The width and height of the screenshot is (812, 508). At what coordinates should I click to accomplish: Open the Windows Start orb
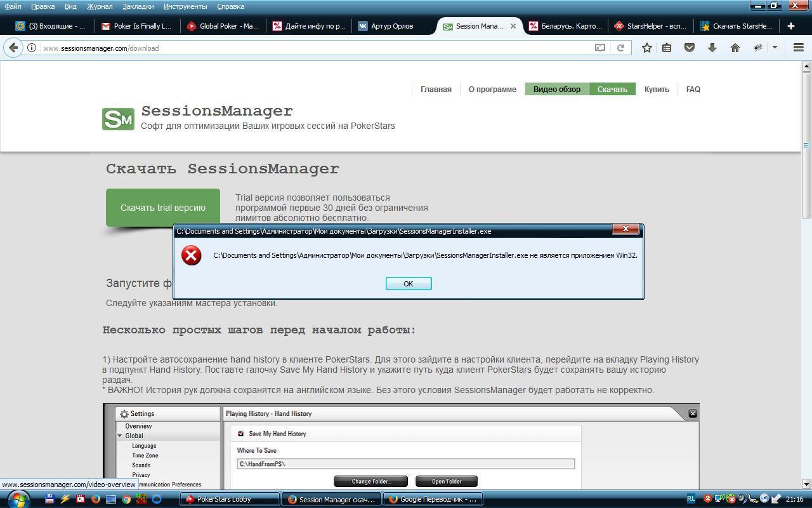click(x=18, y=499)
